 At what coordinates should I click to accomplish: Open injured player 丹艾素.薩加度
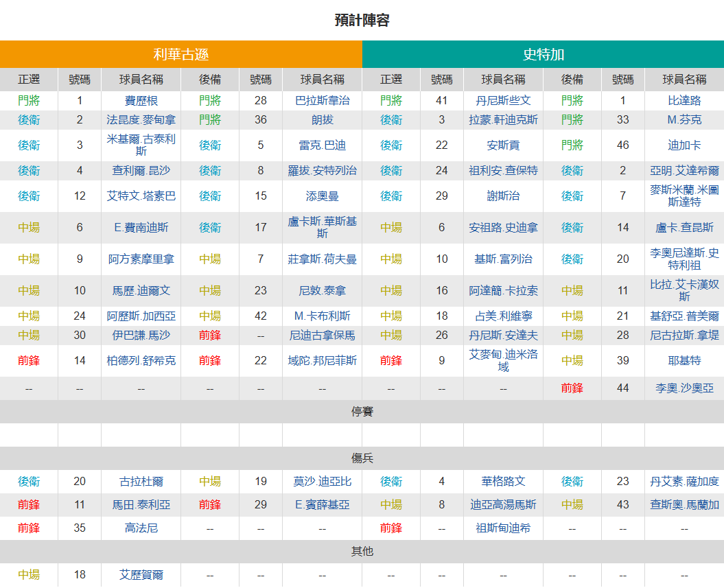(684, 482)
